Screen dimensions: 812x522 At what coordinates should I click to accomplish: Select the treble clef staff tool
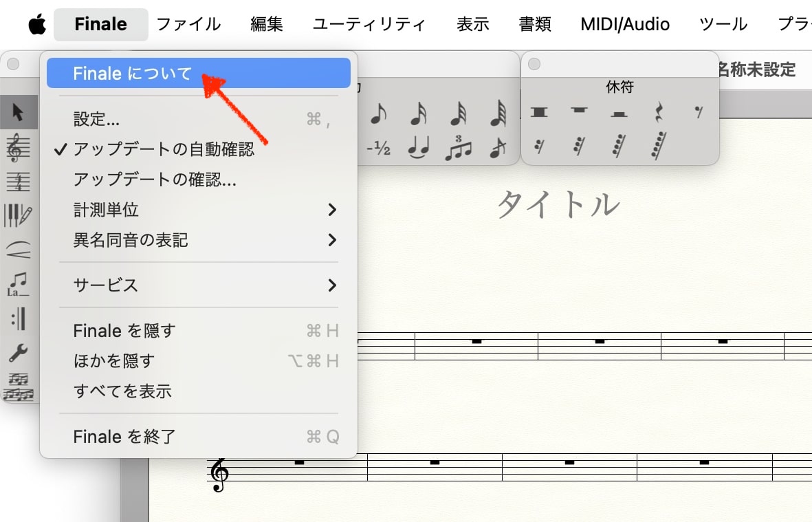click(19, 148)
